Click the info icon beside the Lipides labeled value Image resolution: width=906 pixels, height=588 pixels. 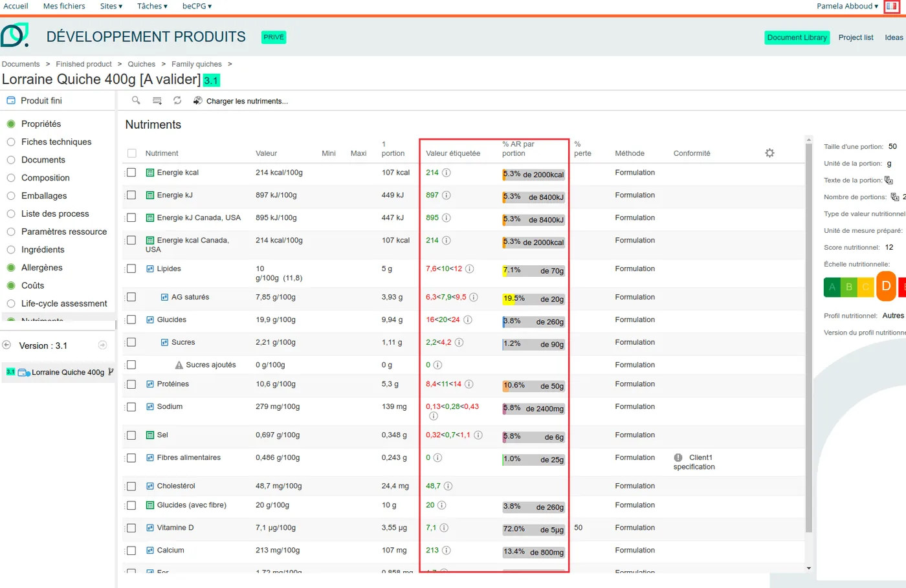click(x=470, y=268)
